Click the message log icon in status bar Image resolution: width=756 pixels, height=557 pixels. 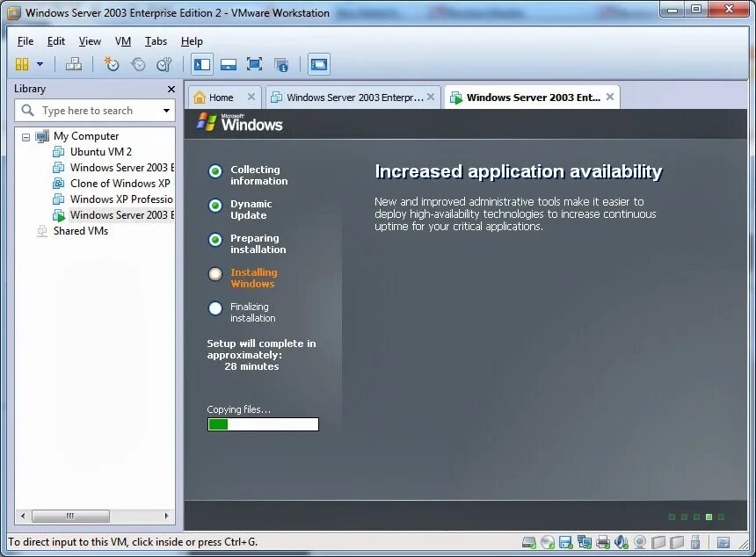pos(723,543)
